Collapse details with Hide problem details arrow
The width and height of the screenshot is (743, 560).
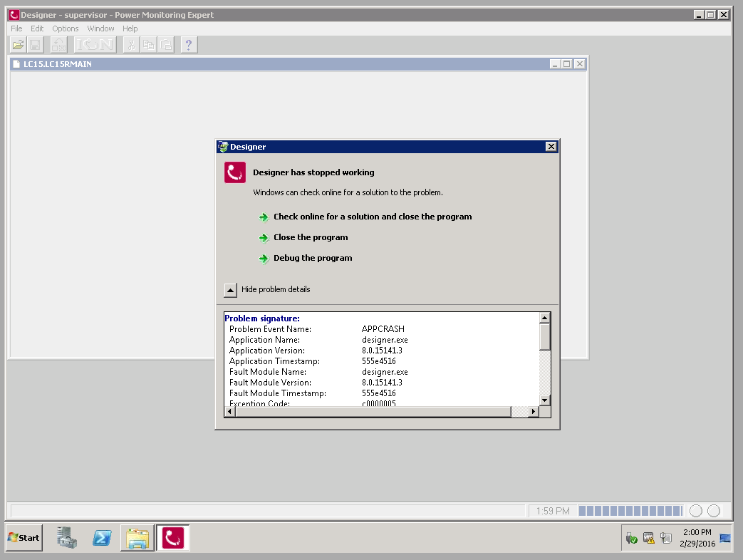point(230,290)
